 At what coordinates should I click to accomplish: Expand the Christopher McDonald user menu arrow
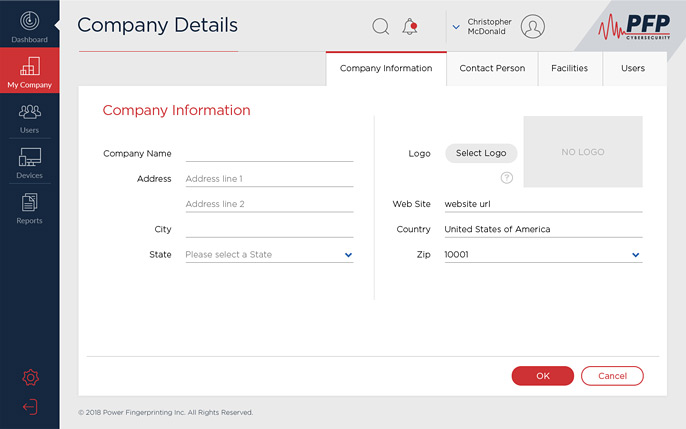coord(456,27)
